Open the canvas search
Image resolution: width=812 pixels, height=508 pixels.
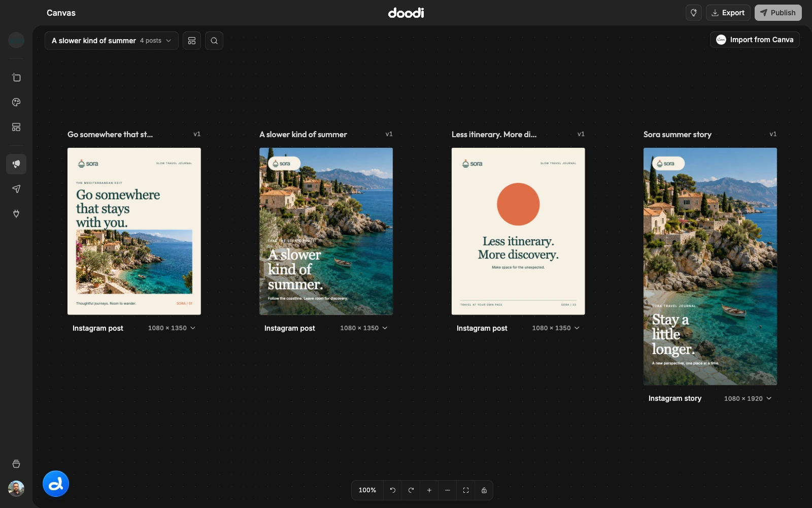(x=214, y=41)
